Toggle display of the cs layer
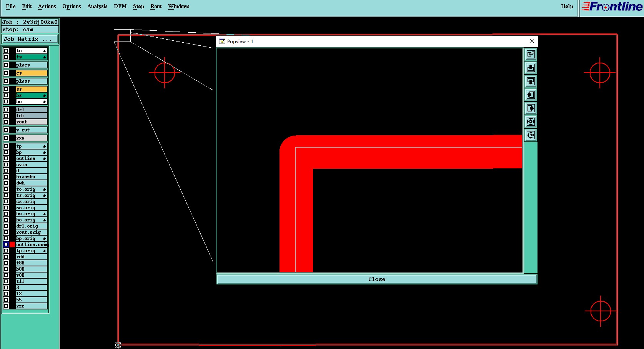 pyautogui.click(x=6, y=73)
